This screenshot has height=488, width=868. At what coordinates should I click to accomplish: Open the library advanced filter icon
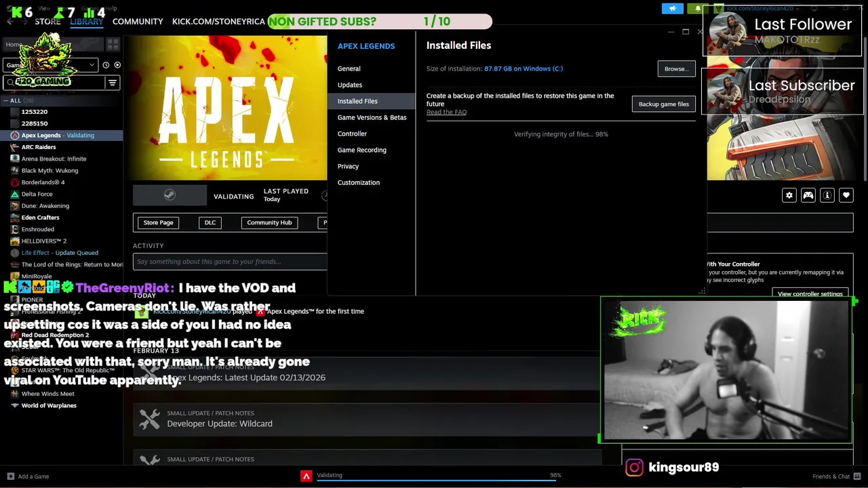pyautogui.click(x=113, y=83)
